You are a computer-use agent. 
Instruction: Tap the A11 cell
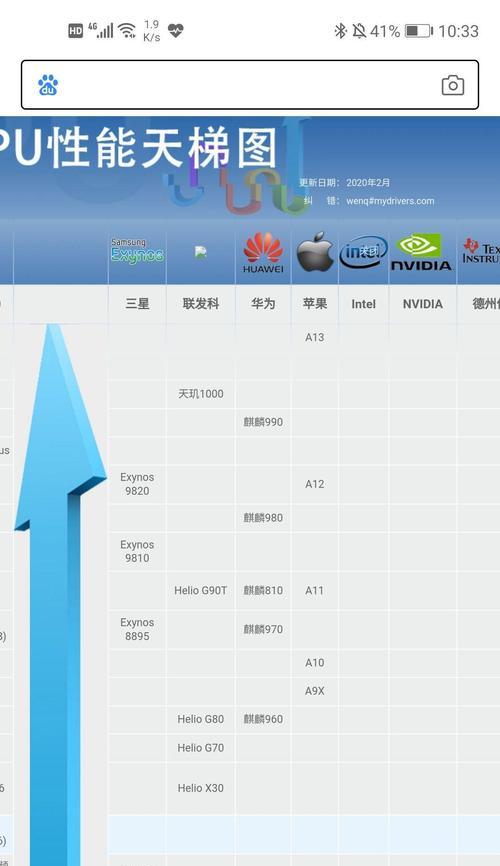pyautogui.click(x=315, y=590)
